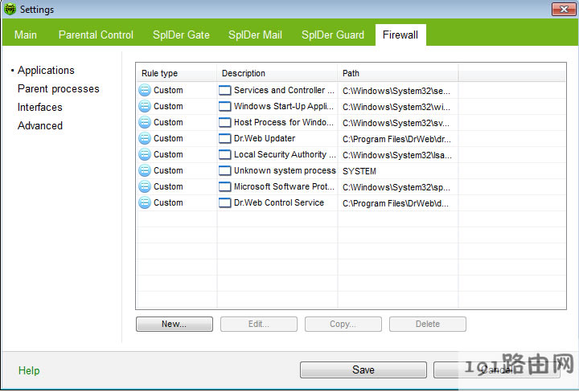Viewport: 579px width, 392px height.
Task: Open the Interfaces section
Action: [40, 107]
